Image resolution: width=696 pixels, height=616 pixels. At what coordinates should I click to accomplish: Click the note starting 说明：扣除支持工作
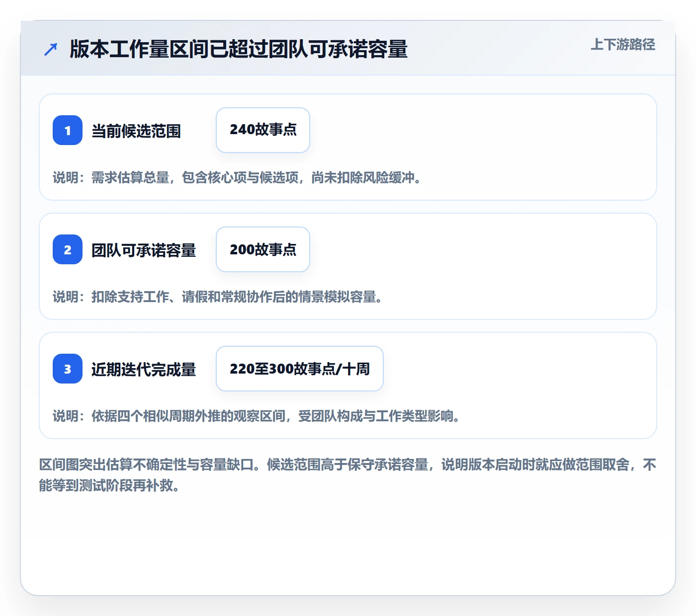pos(218,297)
